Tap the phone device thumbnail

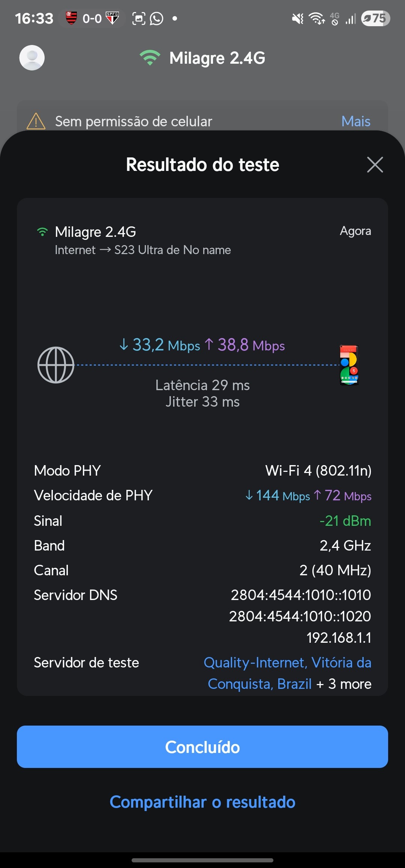tap(349, 365)
